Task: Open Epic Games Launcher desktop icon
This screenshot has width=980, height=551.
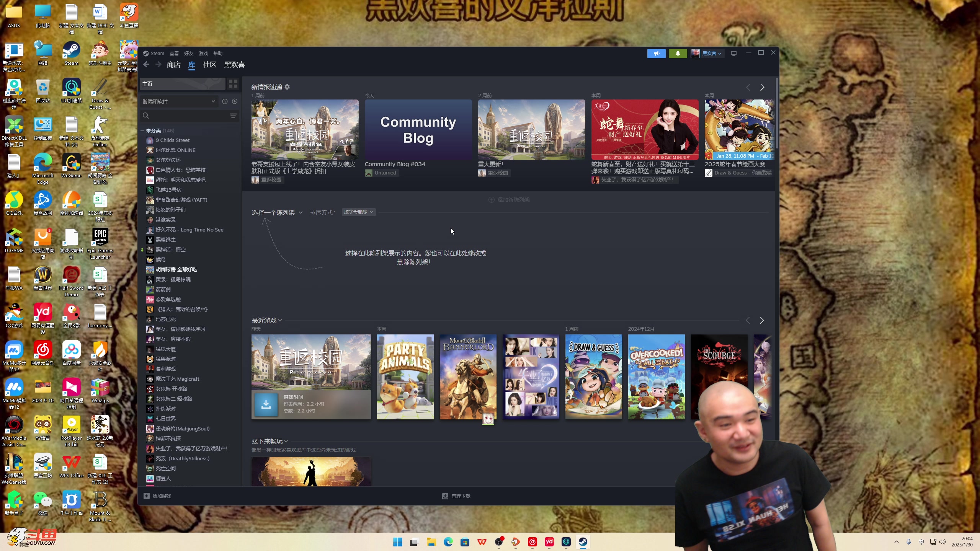Action: point(100,244)
